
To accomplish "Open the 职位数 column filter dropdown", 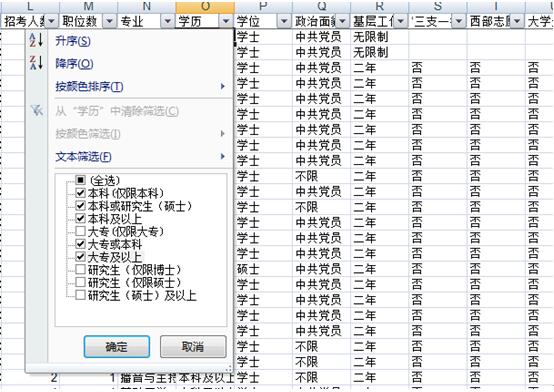I will pos(109,22).
